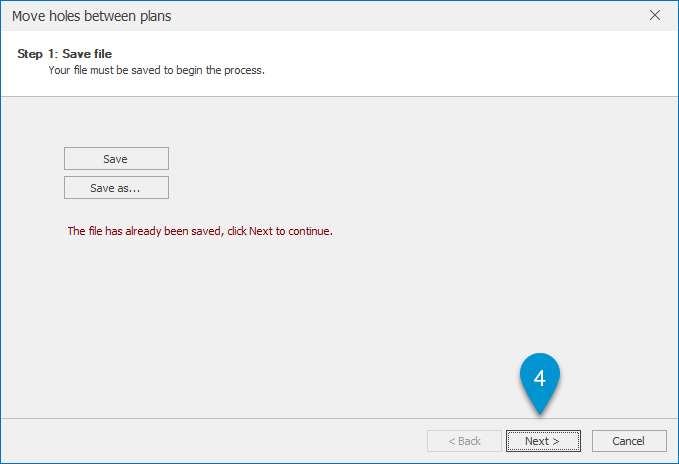679x464 pixels.
Task: Select the 'Step 1: Save file' heading
Action: point(65,54)
